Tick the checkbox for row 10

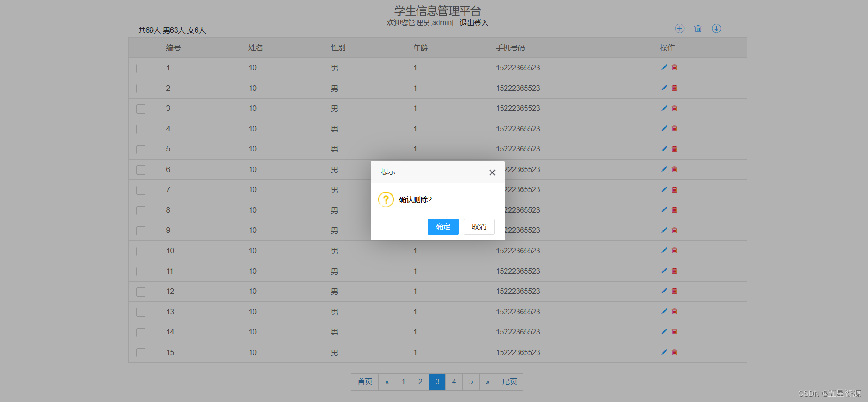(x=141, y=251)
